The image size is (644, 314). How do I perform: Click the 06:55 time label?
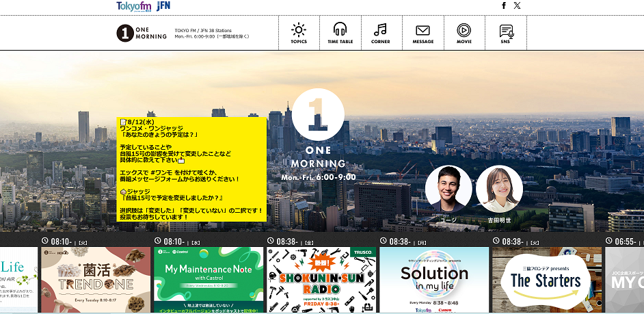click(x=624, y=241)
